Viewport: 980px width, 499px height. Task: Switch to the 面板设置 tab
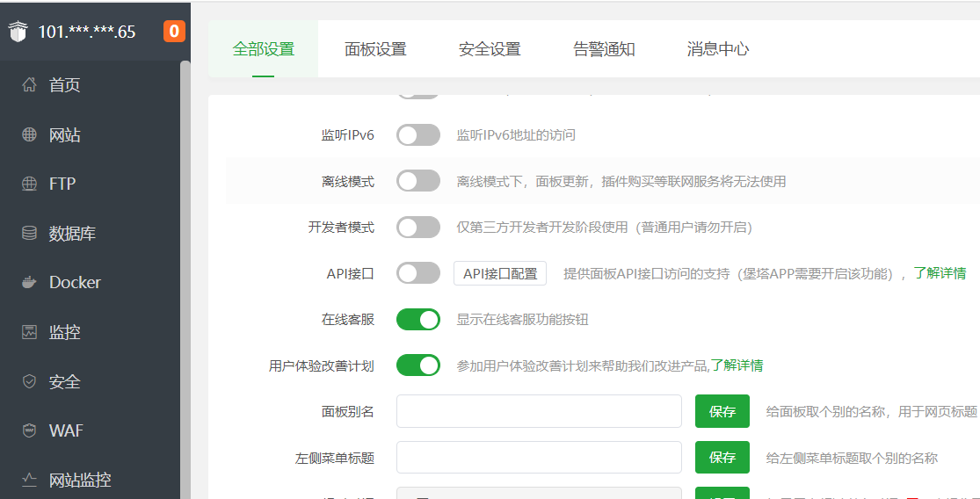coord(375,49)
